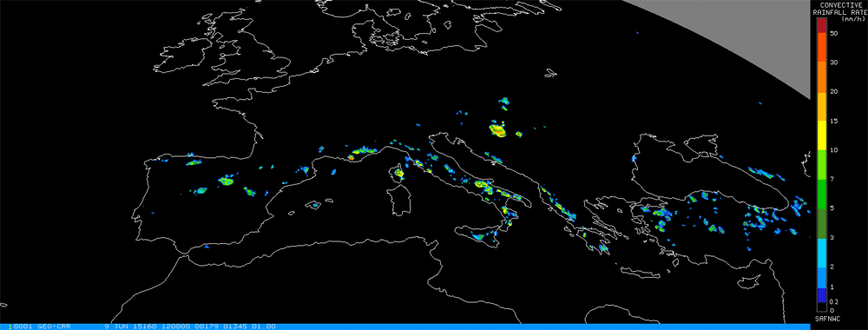Click the dark blue 0.2-1 mm/h legend band

point(821,295)
